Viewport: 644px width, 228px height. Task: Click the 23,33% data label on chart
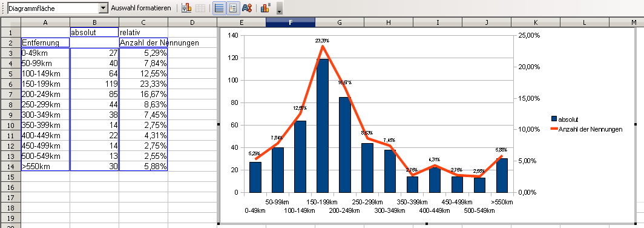322,41
